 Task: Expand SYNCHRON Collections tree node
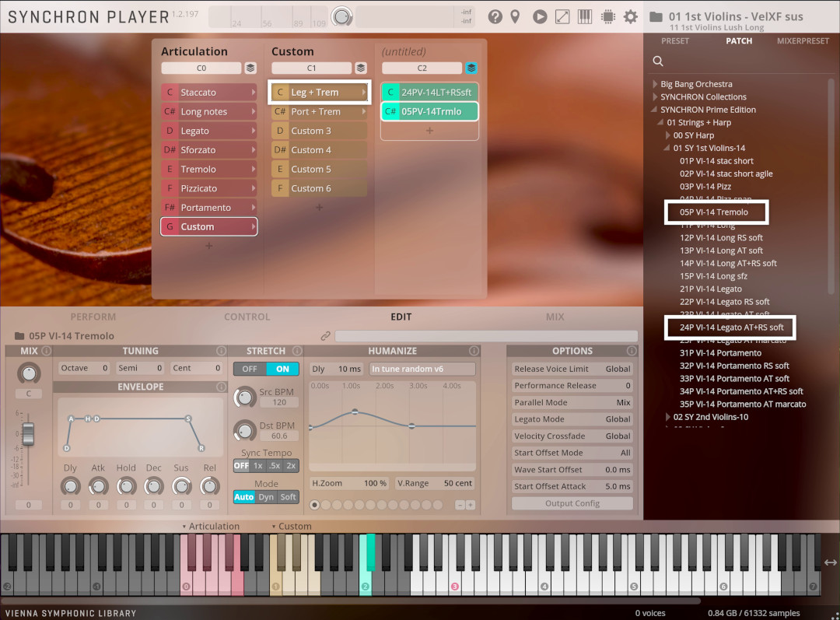point(655,97)
